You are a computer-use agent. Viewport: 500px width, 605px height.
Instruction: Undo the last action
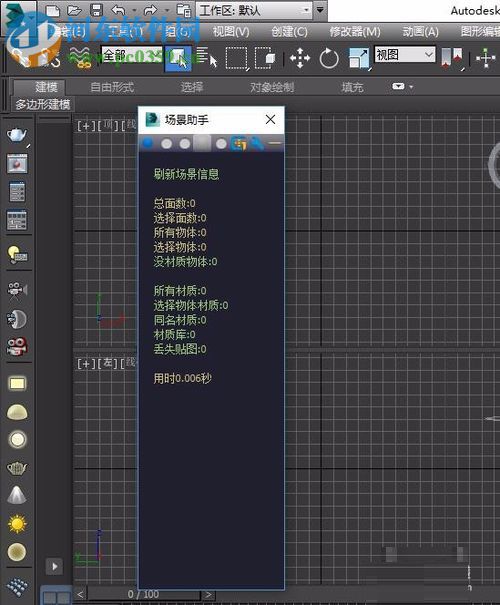tap(118, 10)
